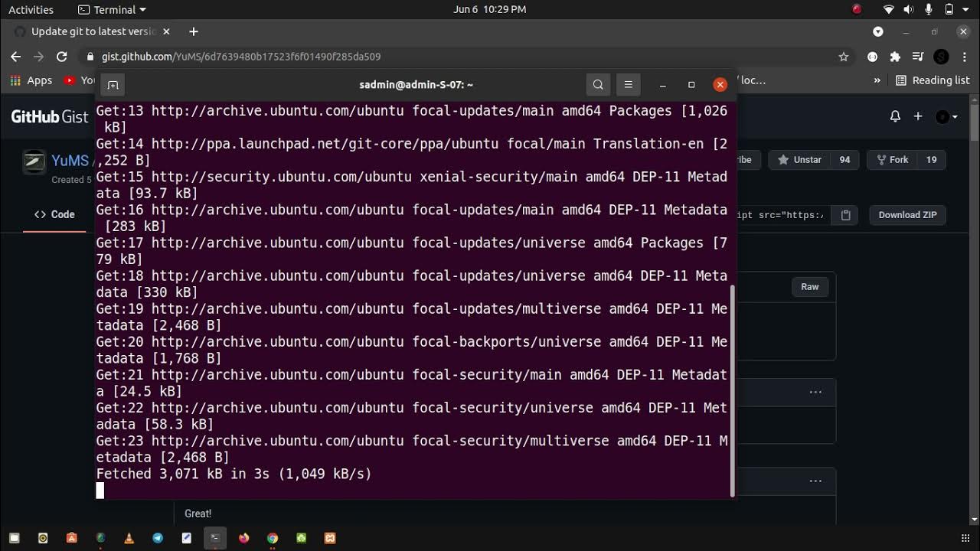
Task: Download ZIP of the gist
Action: pos(907,215)
